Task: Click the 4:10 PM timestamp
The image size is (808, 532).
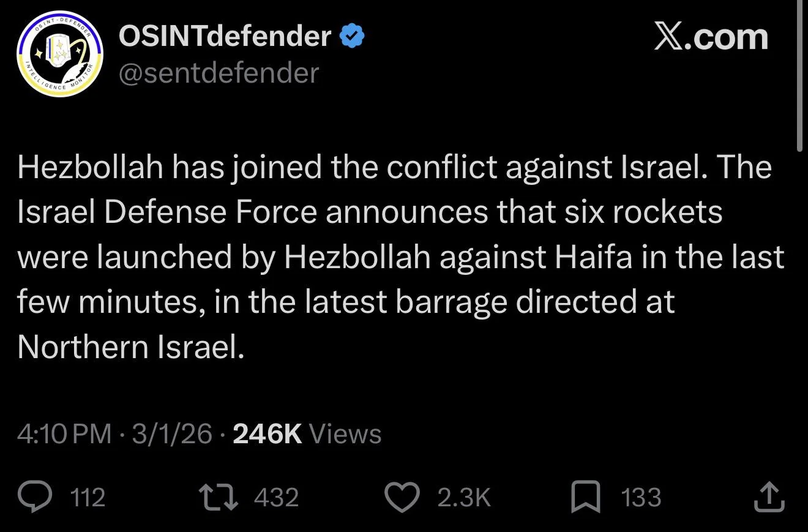Action: (x=64, y=434)
